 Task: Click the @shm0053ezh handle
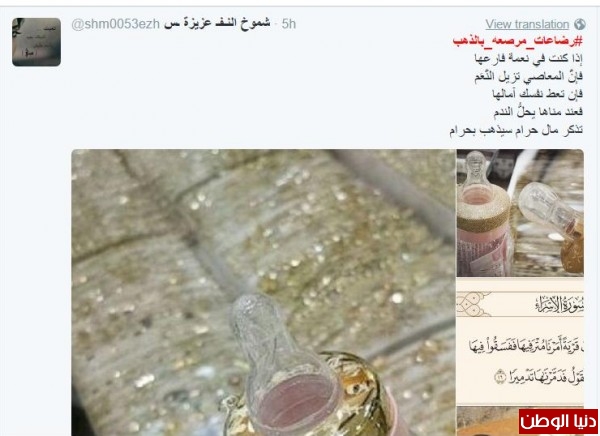pyautogui.click(x=116, y=24)
